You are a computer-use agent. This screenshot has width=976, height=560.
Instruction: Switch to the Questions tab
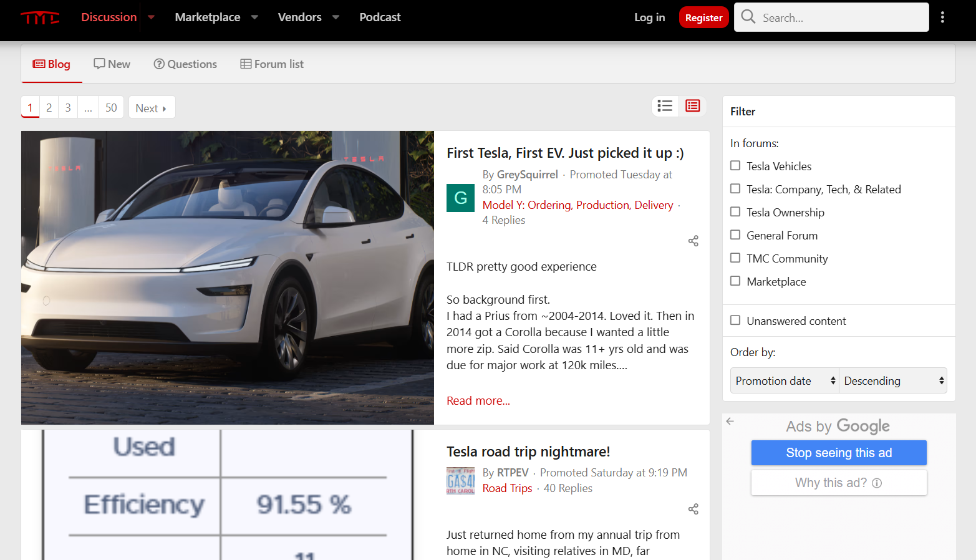[185, 64]
